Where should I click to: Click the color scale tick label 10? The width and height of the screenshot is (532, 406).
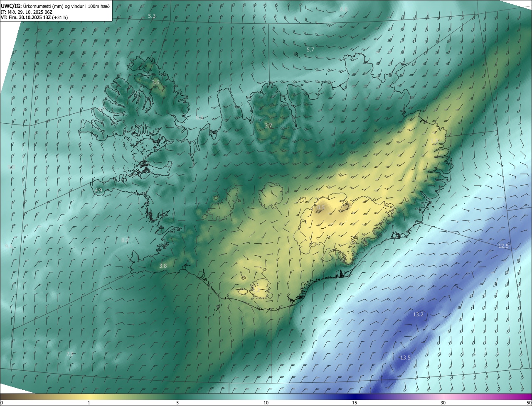[x=266, y=403]
